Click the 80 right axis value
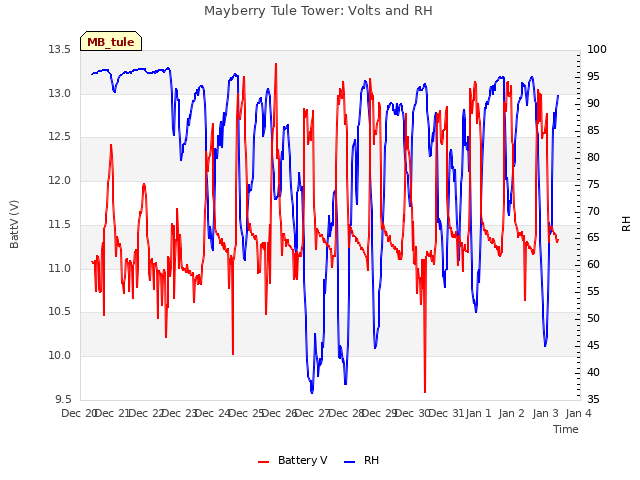Viewport: 640px width, 480px height. coord(593,157)
